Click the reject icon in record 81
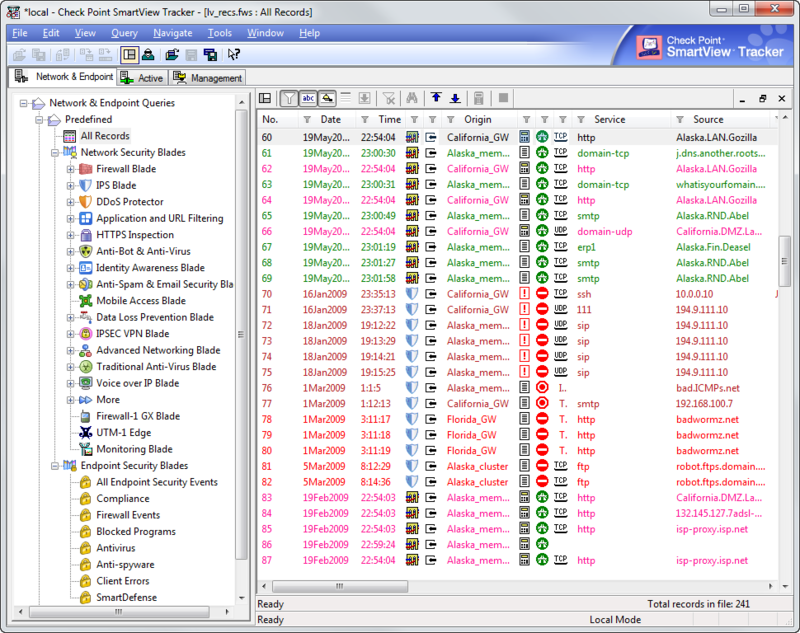 542,466
